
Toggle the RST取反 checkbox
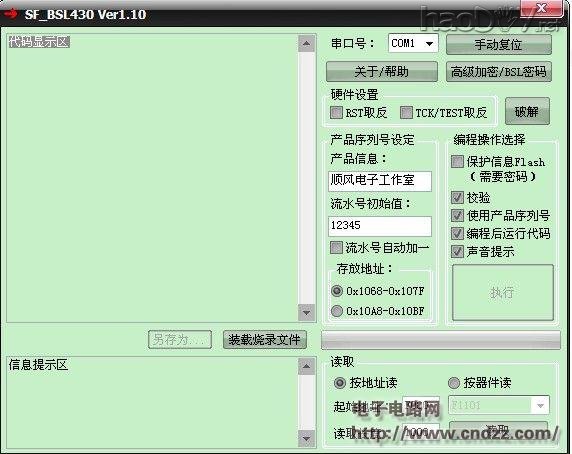[x=336, y=112]
